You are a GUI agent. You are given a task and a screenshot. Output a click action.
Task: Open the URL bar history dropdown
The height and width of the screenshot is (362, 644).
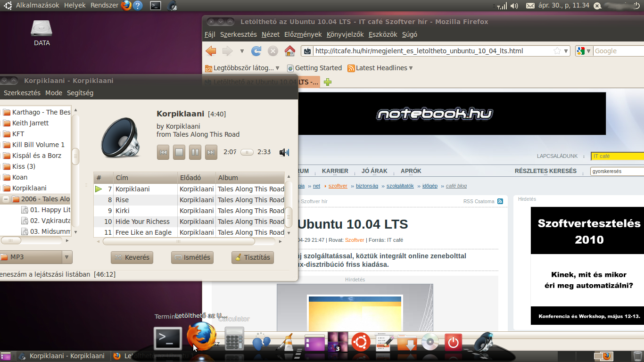point(566,51)
